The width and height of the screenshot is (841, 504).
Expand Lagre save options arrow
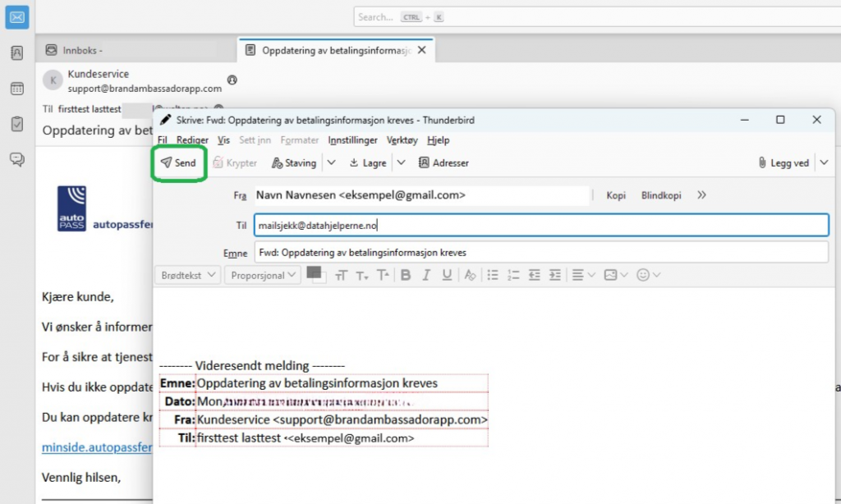[401, 163]
